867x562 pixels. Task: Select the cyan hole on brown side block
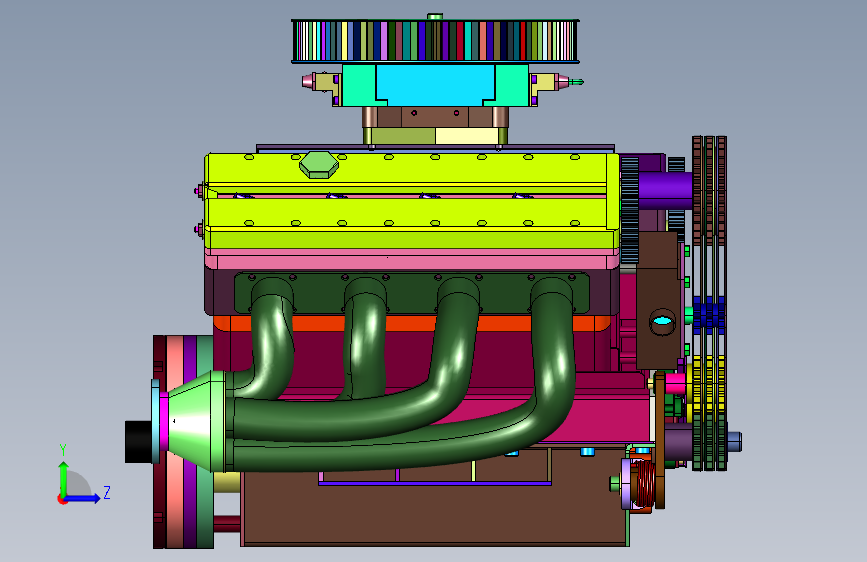click(x=662, y=320)
